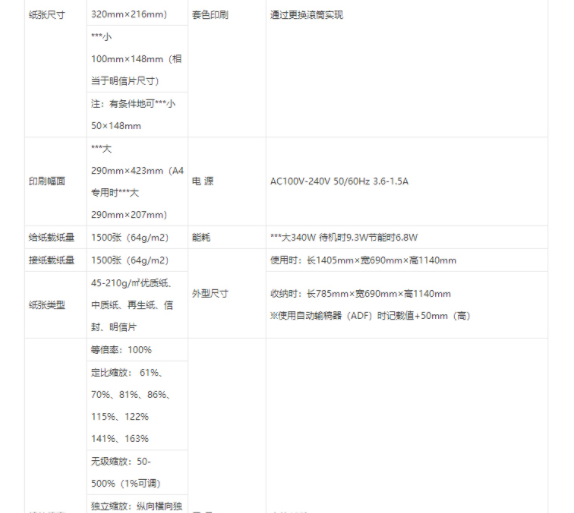Click the 接纸载纸量 row label
Image resolution: width=574 pixels, height=513 pixels.
click(52, 260)
